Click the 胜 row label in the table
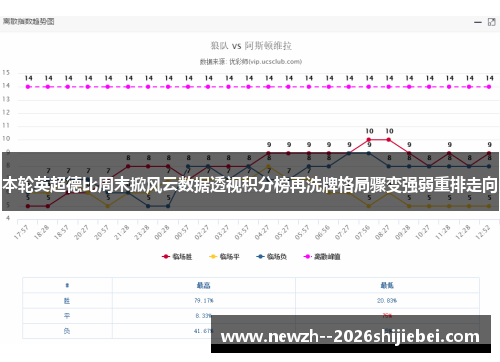Screen dimensions: 500x362 67,301
